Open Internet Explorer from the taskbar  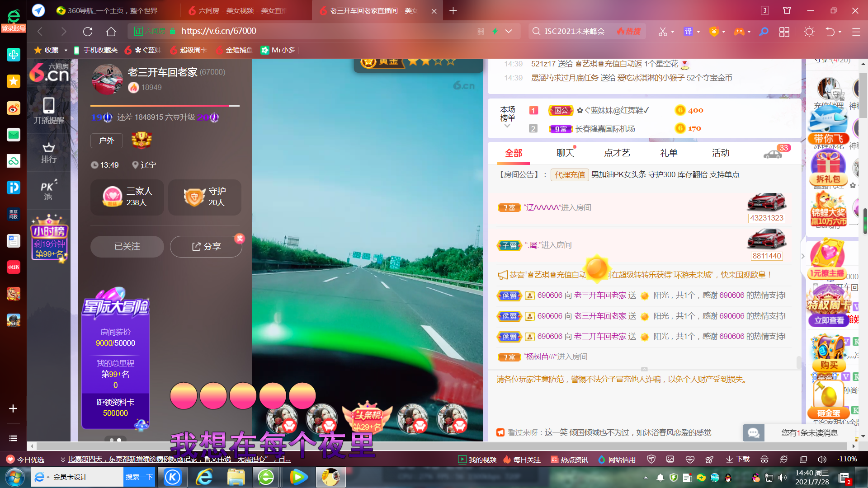coord(205,477)
